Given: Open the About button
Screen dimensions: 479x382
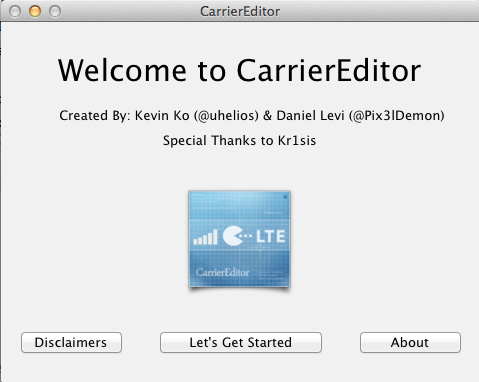Looking at the screenshot, I should (410, 342).
